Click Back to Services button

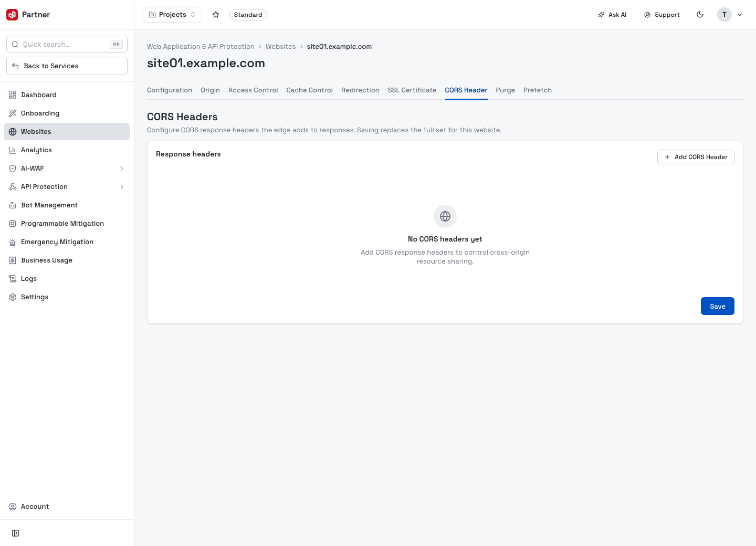(67, 66)
